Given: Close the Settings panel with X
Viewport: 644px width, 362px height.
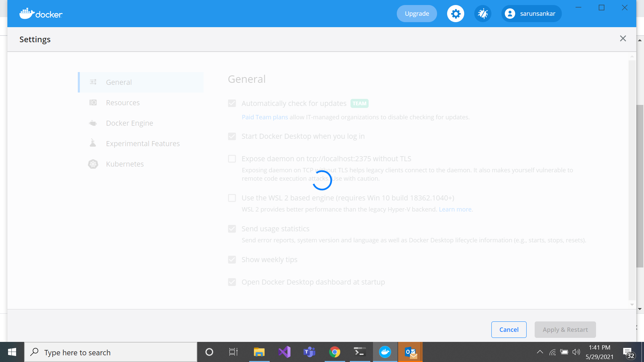Looking at the screenshot, I should pyautogui.click(x=623, y=39).
